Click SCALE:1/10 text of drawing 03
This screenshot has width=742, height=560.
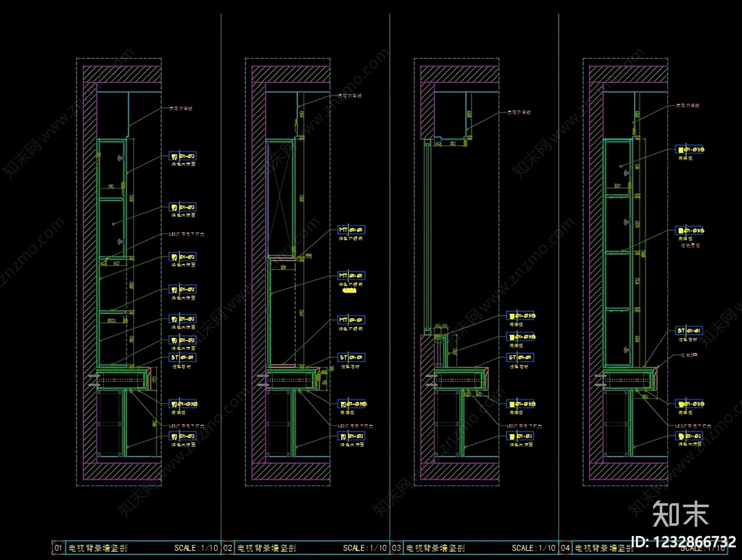pyautogui.click(x=534, y=548)
